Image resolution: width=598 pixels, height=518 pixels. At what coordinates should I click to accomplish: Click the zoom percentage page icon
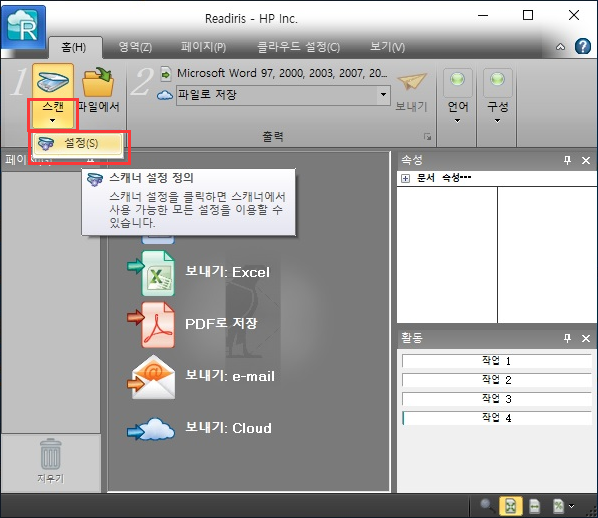click(x=558, y=506)
